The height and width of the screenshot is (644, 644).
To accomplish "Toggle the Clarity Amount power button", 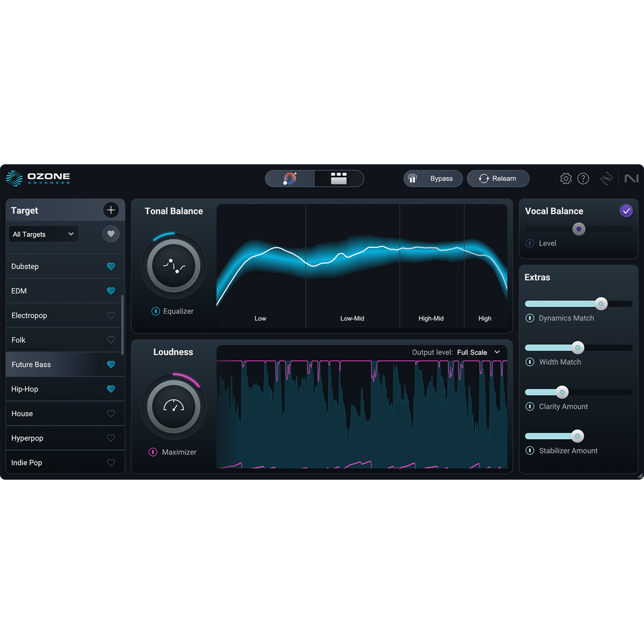I will coord(530,407).
